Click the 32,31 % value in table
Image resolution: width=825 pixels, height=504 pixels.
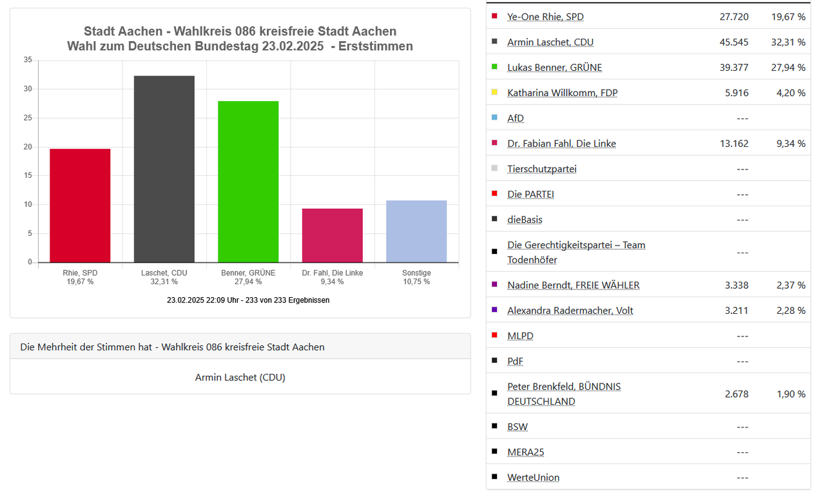pos(788,42)
